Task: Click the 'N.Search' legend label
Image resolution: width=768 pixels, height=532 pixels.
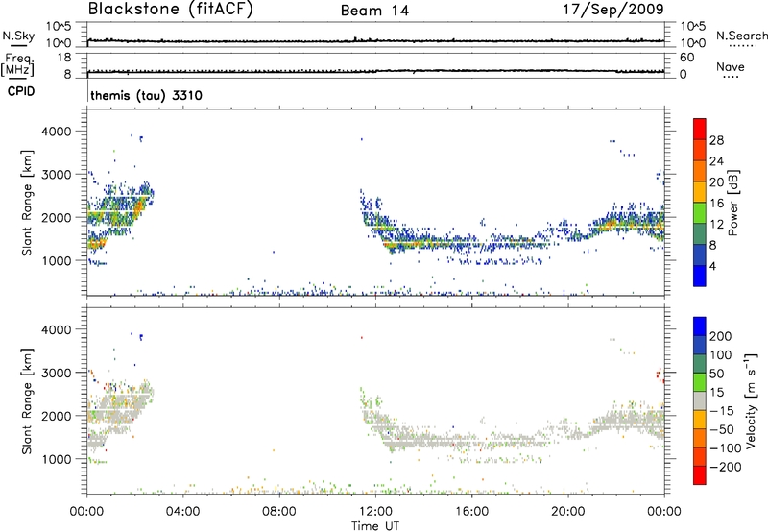Action: tap(741, 36)
